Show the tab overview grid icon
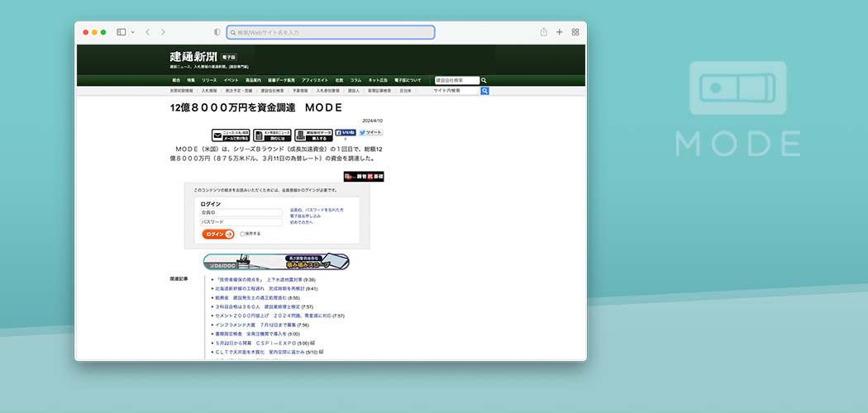 pos(575,32)
